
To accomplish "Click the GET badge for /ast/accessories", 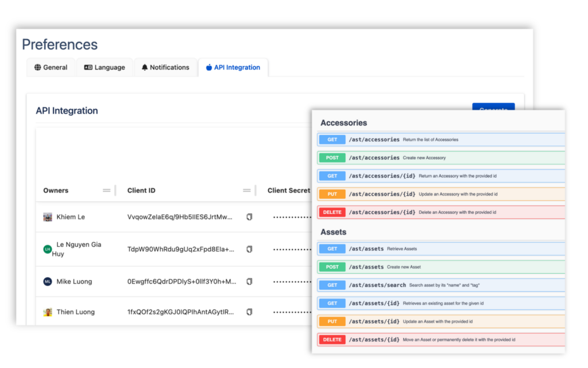I will [332, 139].
